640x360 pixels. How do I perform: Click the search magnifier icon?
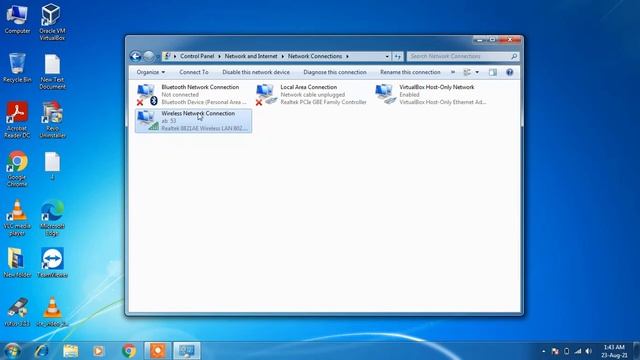[514, 56]
